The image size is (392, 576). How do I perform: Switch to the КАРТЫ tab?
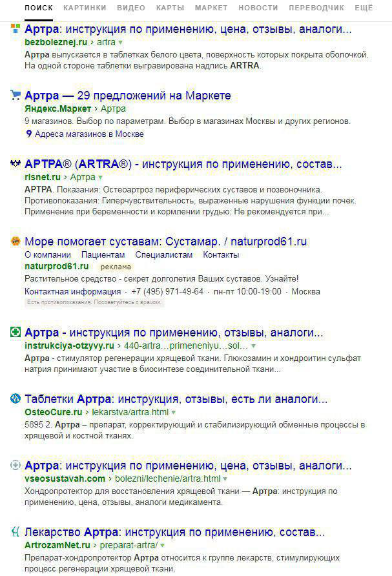tap(170, 8)
